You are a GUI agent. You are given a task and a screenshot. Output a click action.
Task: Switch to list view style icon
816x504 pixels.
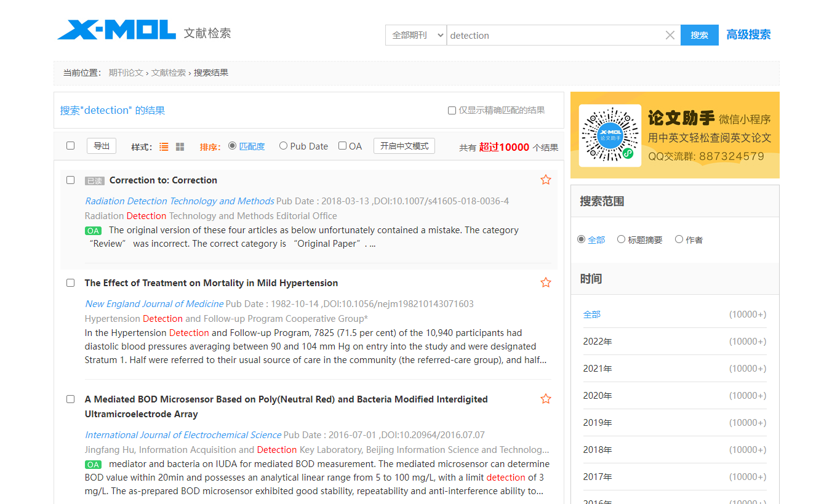click(164, 147)
